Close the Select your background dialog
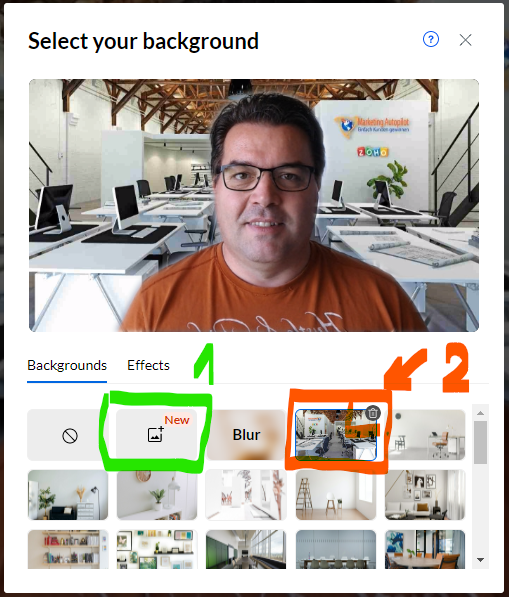 click(x=465, y=40)
